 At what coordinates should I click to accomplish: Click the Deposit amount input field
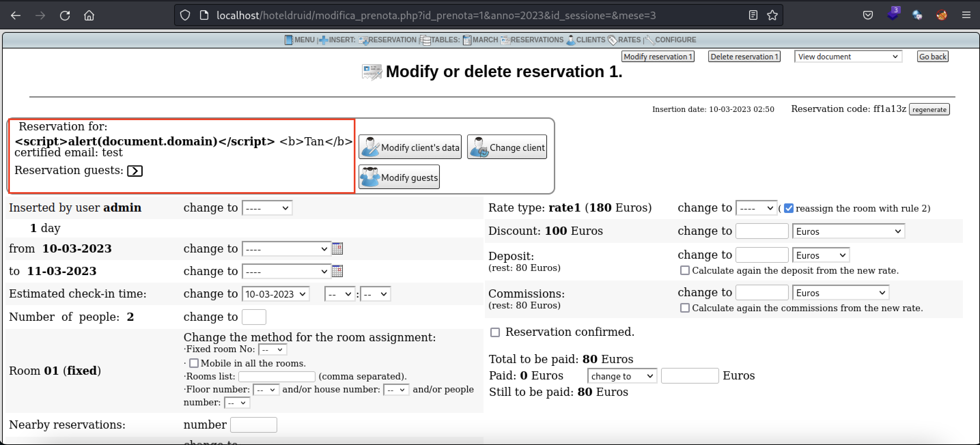pos(761,255)
